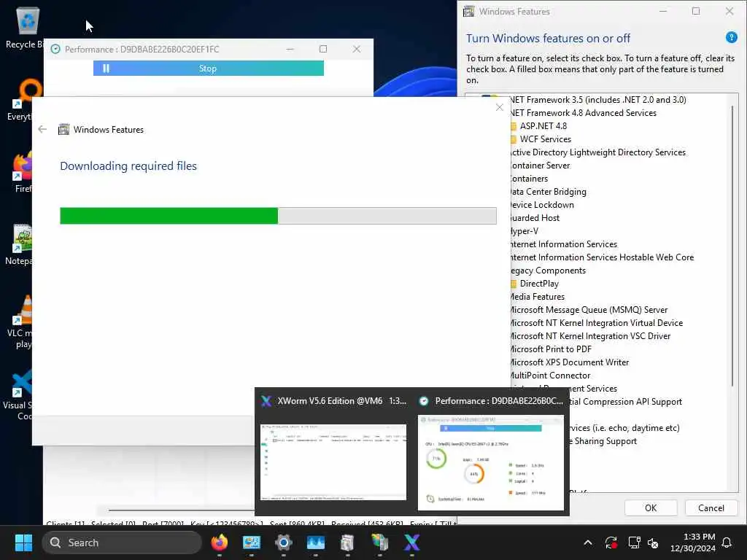
Task: Click the Windows Features list scrollbar
Action: [x=732, y=246]
